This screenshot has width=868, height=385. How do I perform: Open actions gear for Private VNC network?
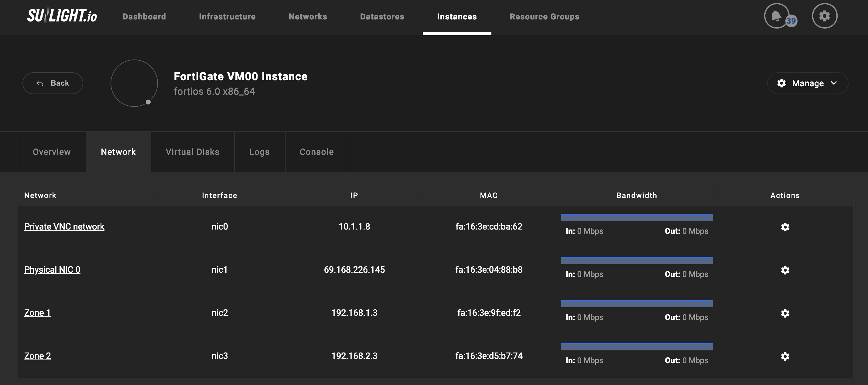785,227
